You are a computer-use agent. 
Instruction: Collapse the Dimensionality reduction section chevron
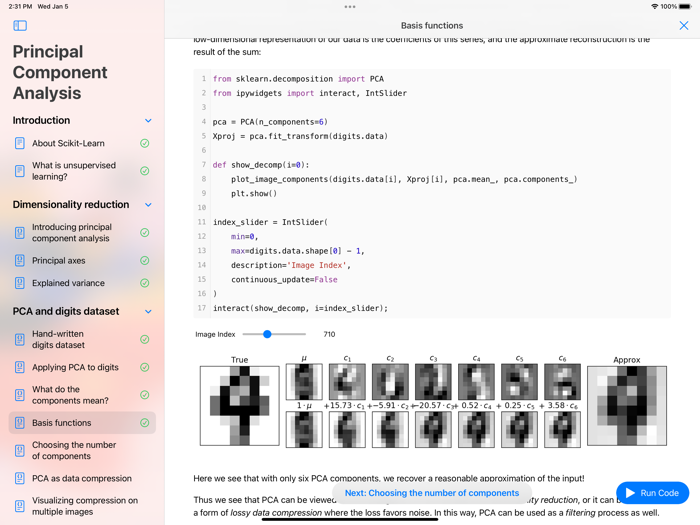(x=148, y=205)
